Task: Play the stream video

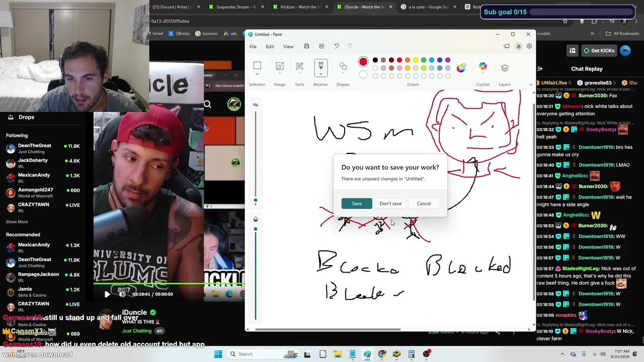Action: (x=107, y=294)
